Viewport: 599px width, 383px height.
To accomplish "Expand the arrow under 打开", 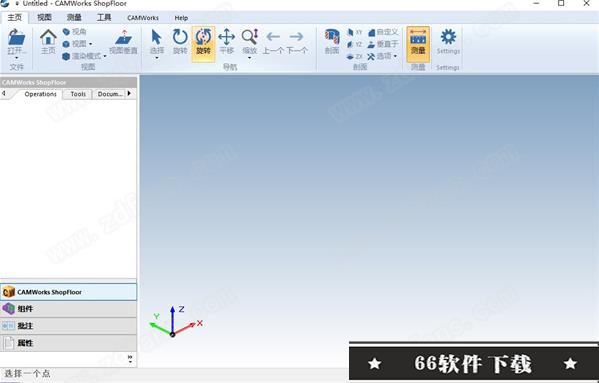I will point(16,58).
